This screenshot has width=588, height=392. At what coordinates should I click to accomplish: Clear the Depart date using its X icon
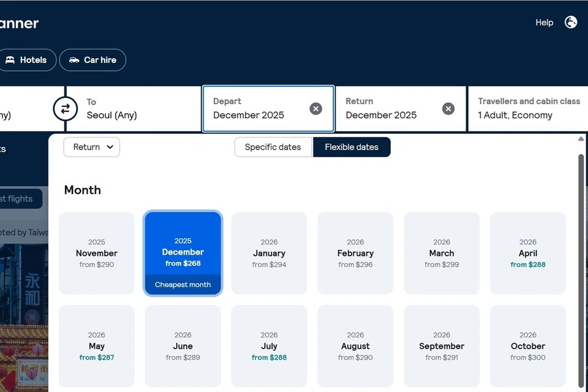pos(316,108)
